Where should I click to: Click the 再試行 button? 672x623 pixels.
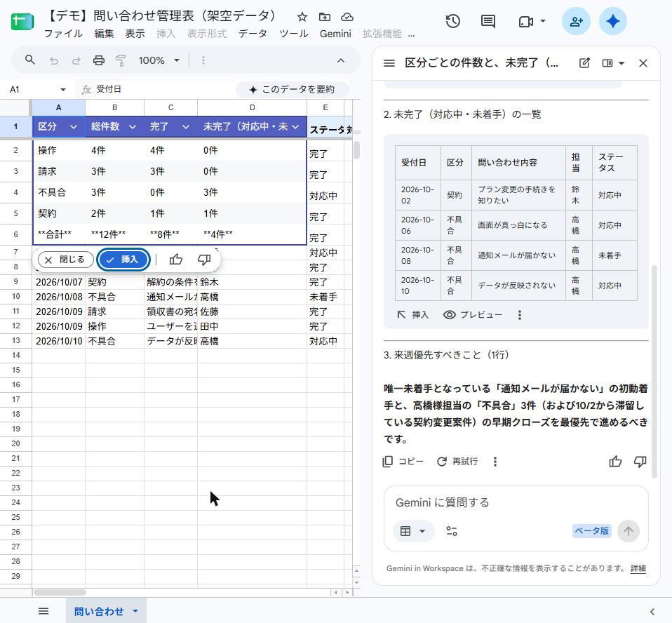[x=458, y=462]
